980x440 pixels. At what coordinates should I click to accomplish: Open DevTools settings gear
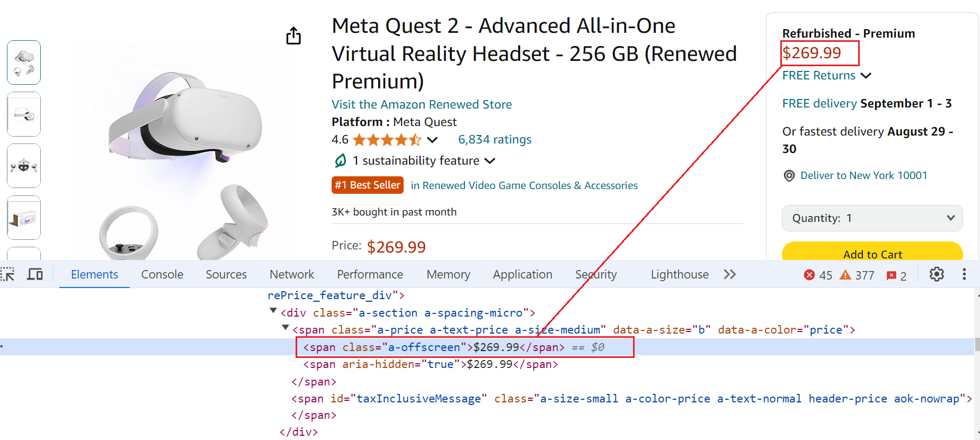(937, 274)
